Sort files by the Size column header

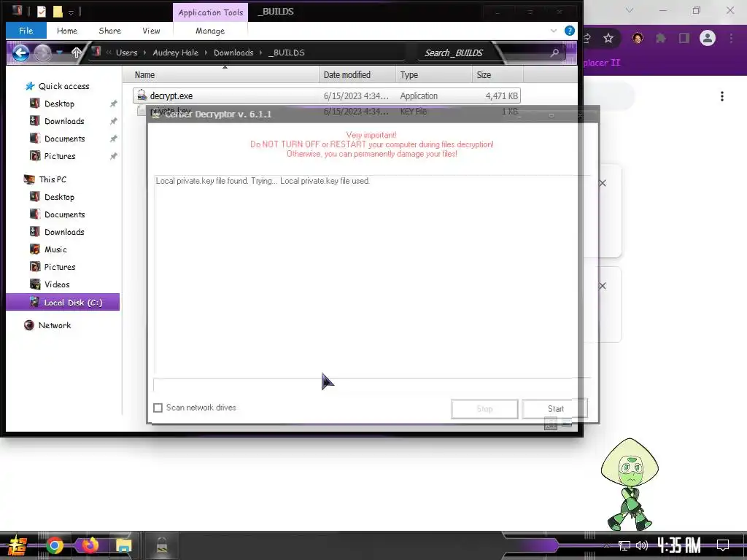coord(498,75)
